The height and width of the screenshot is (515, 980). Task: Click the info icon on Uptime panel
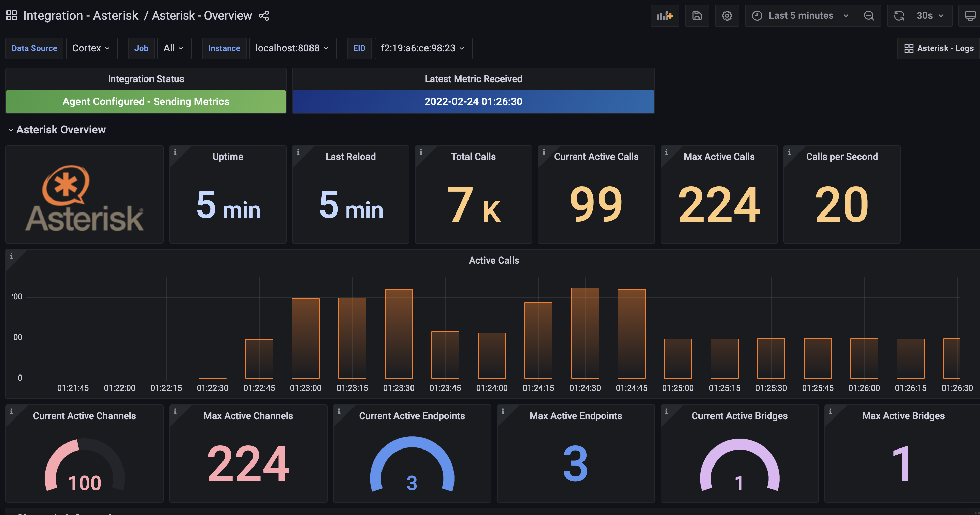175,152
